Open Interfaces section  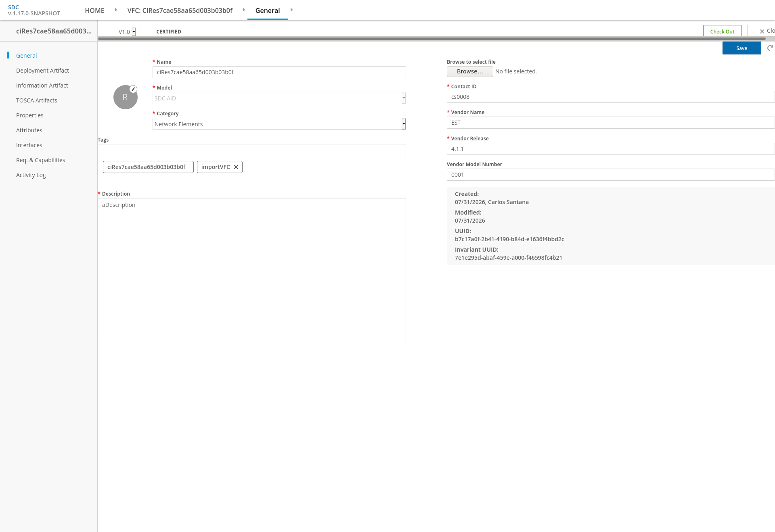click(x=29, y=145)
